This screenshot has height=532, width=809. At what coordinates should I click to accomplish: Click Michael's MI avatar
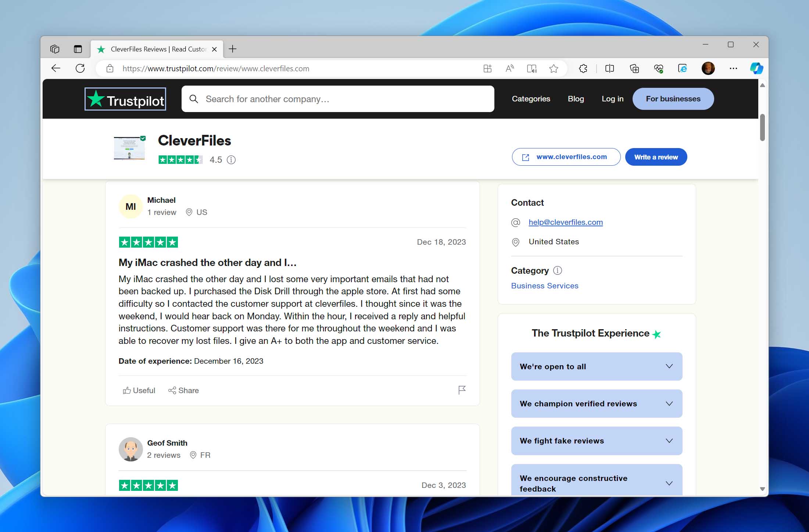(x=130, y=206)
